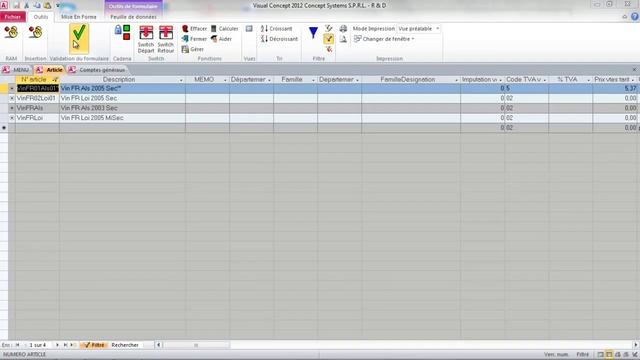Select the Article document tab
Screen dimensions: 640x360
pyautogui.click(x=49, y=70)
